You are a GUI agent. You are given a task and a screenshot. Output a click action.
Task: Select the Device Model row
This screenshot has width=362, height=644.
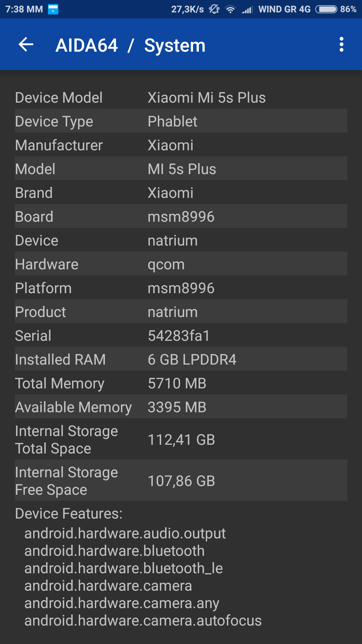click(x=181, y=98)
